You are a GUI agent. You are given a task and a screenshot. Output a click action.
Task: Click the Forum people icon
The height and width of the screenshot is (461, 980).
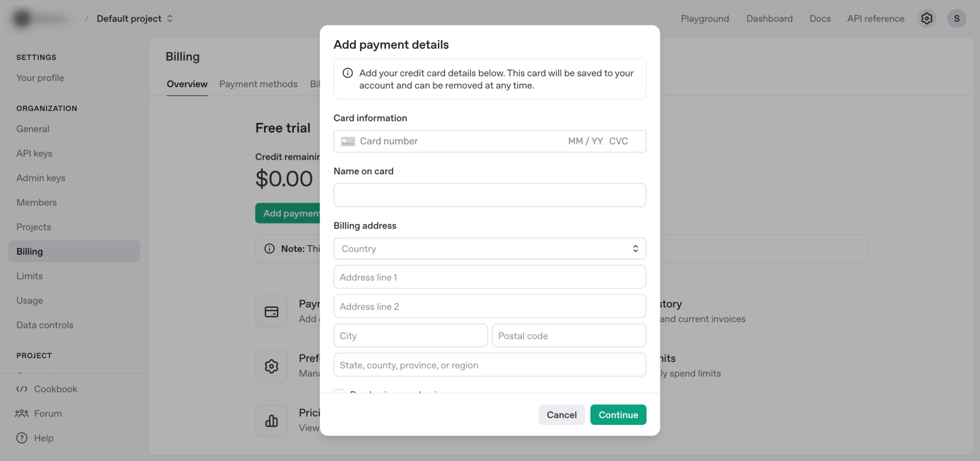22,413
